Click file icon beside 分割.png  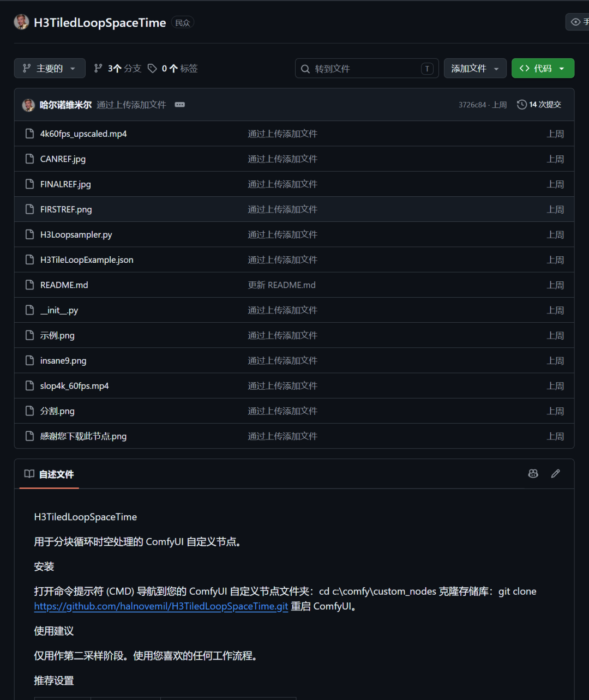pos(30,411)
